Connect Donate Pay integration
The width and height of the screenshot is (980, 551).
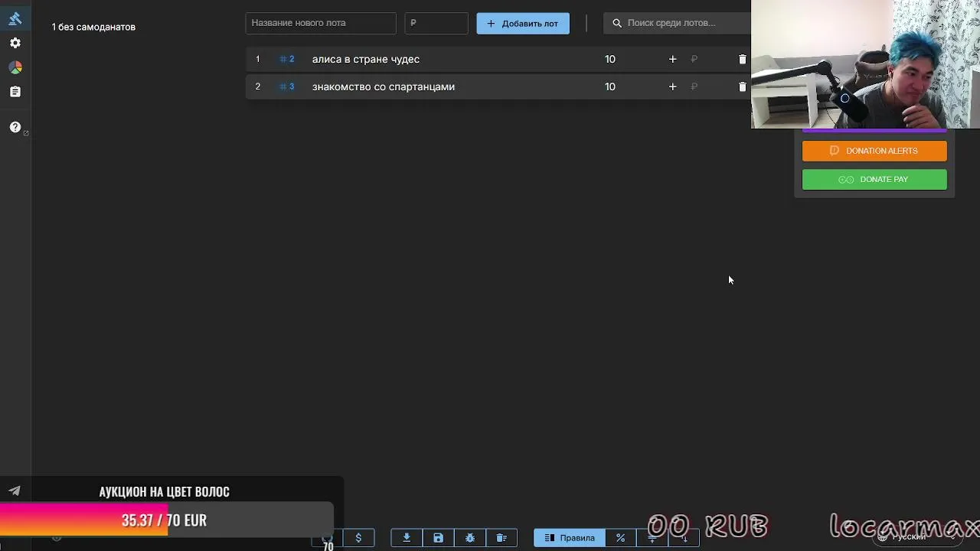coord(874,179)
